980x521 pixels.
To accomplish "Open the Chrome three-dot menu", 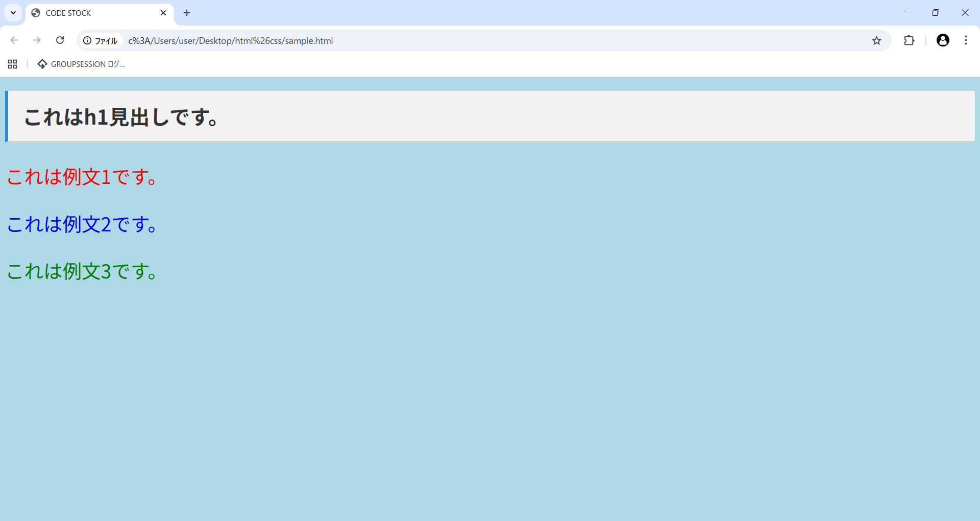I will (x=966, y=40).
